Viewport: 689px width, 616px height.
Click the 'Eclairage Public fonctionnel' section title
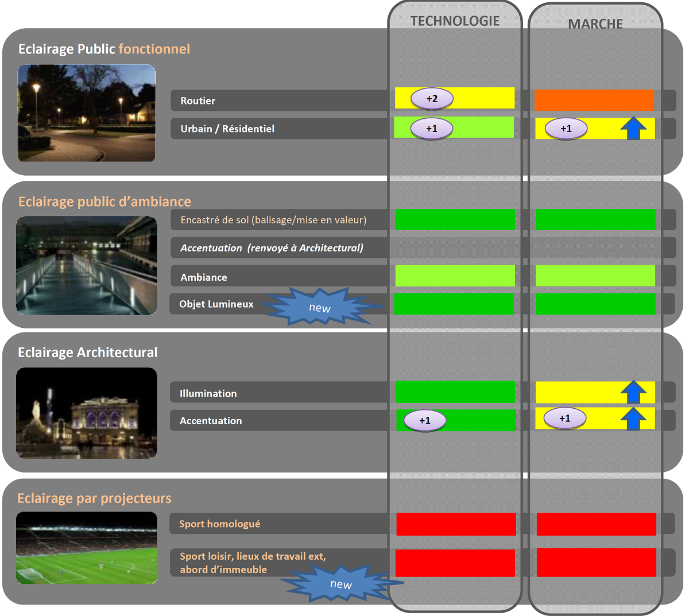coord(104,49)
